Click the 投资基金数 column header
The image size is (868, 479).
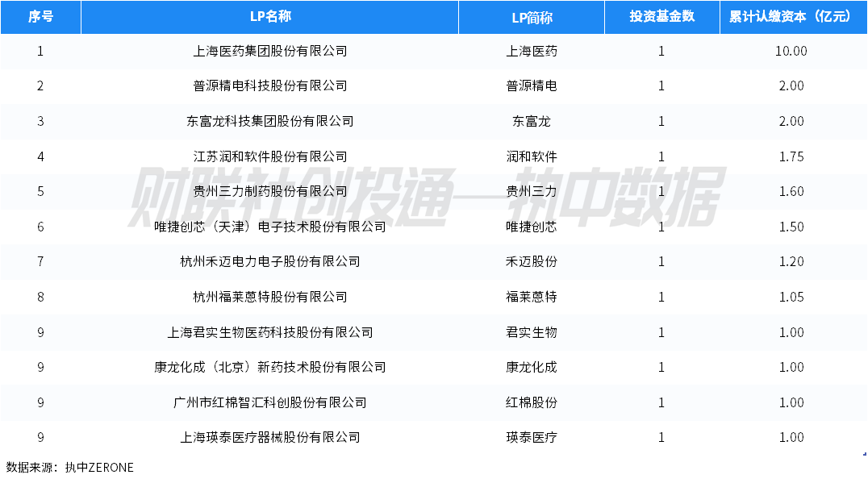click(662, 17)
